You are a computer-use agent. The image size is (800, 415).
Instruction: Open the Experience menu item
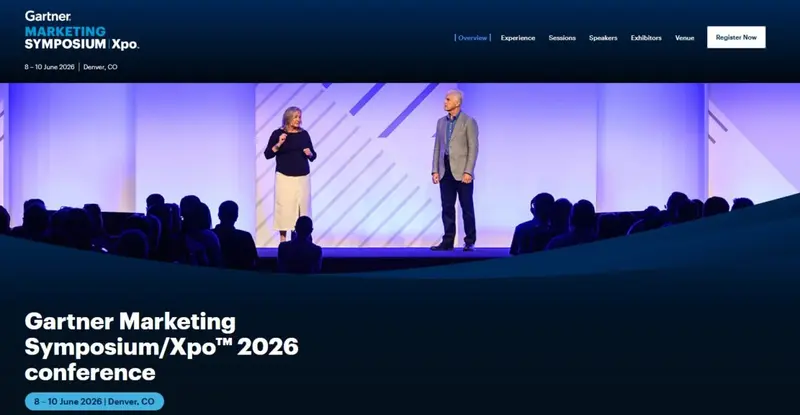[518, 38]
